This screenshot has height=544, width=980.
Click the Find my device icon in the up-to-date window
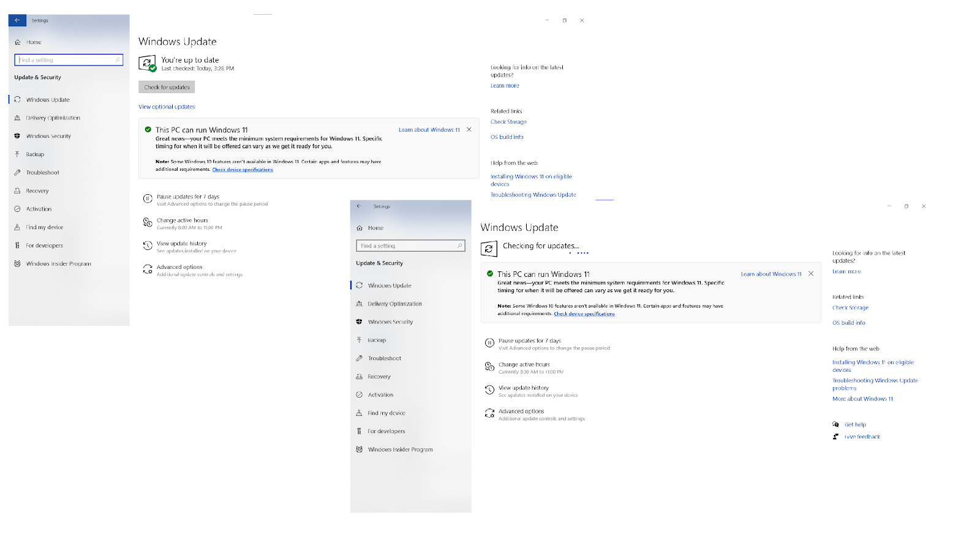[x=17, y=227]
